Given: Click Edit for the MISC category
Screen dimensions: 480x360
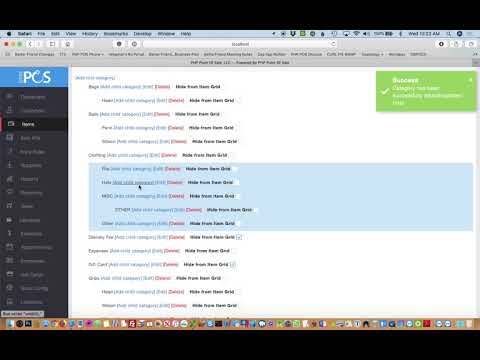Looking at the screenshot, I should pos(162,196).
